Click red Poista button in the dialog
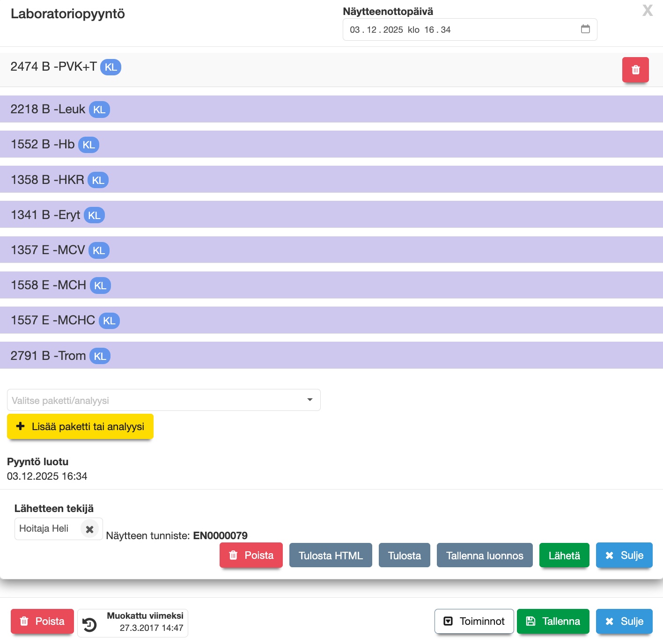 pos(251,556)
